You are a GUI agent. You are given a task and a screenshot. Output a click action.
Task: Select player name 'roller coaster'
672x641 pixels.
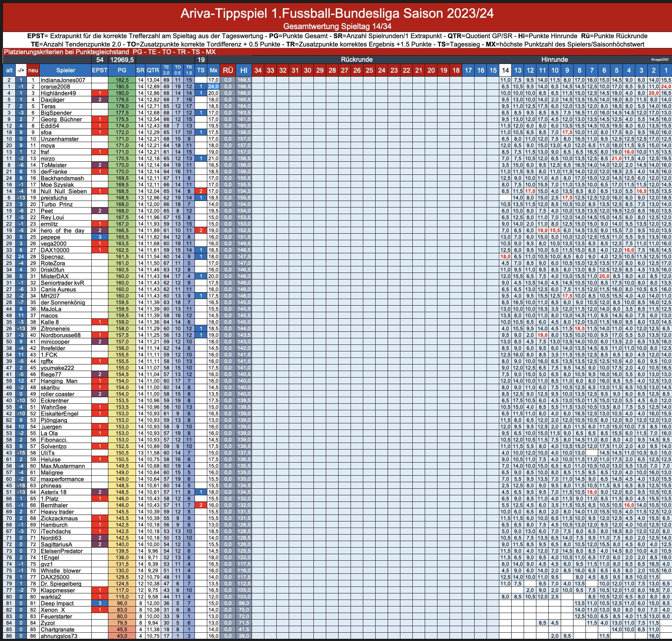(57, 394)
